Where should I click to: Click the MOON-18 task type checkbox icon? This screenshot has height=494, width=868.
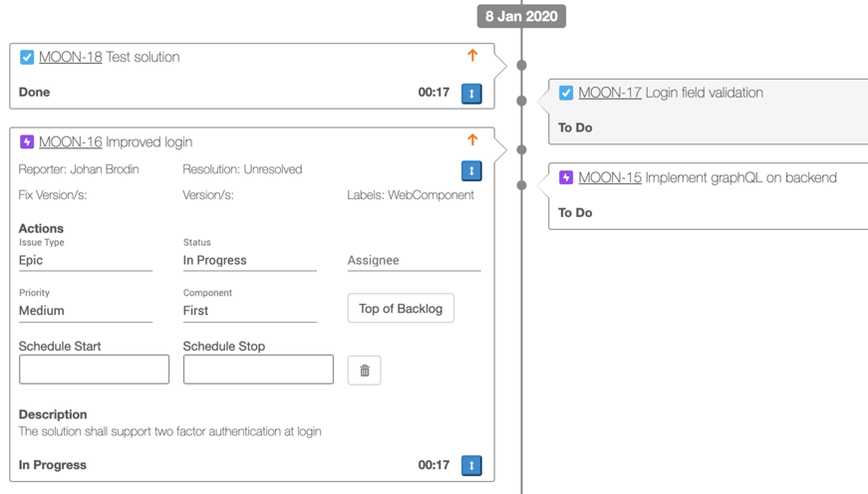click(27, 58)
